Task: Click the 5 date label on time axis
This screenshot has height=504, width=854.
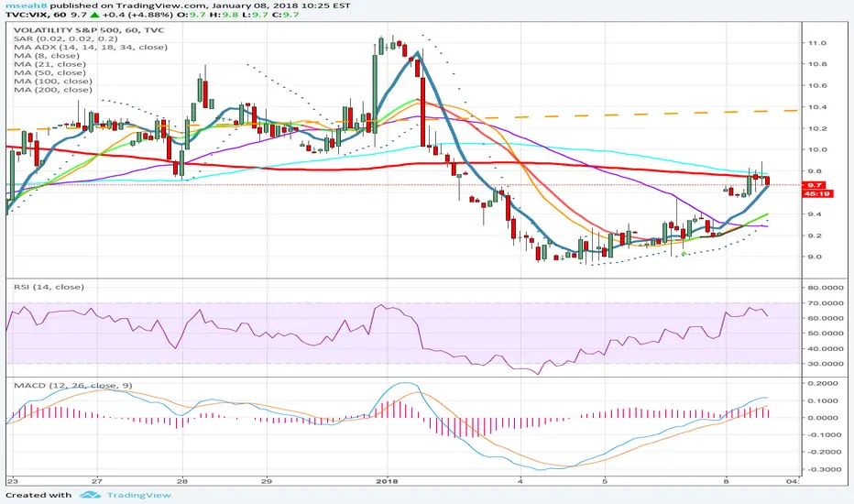Action: click(605, 481)
